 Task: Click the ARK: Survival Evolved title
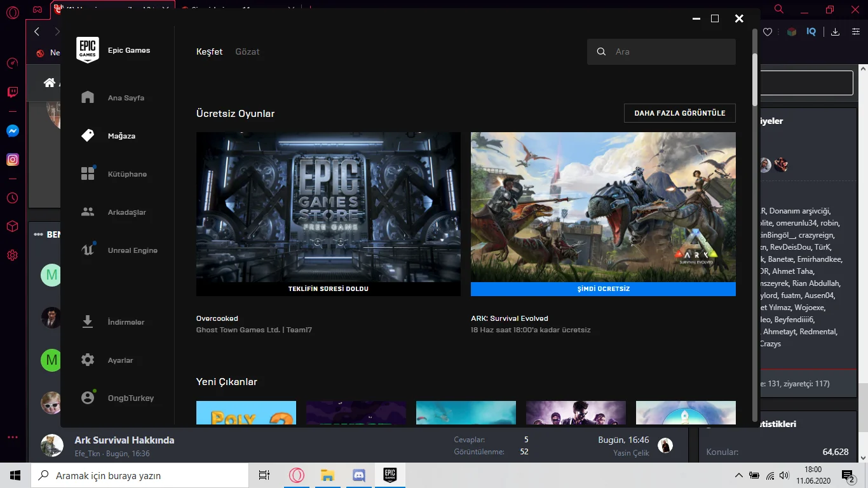tap(510, 318)
